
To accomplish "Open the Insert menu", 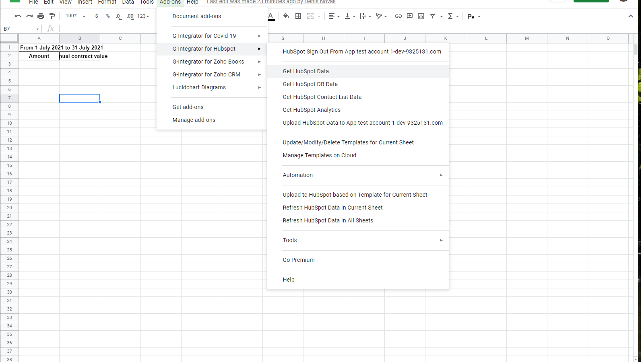I will click(x=85, y=2).
